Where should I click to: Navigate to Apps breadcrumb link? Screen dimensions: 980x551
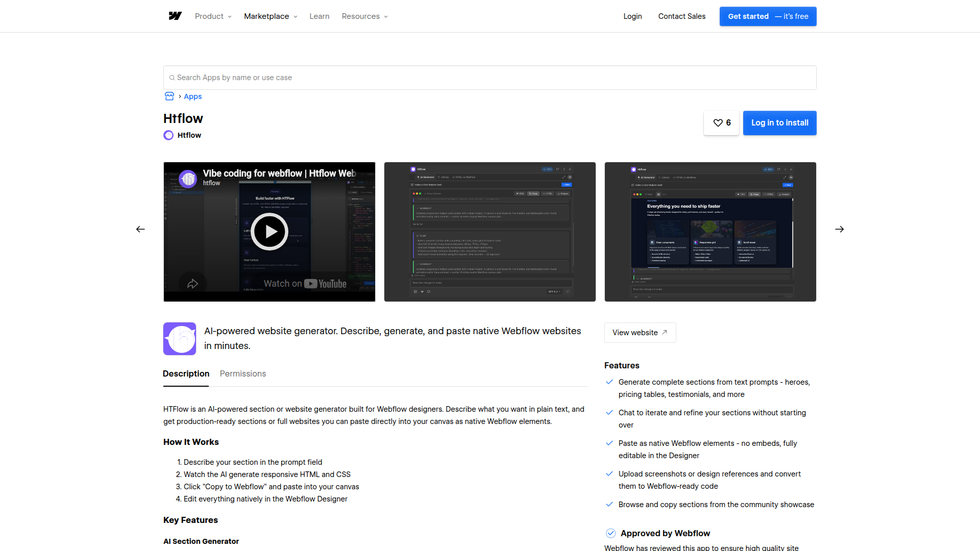tap(193, 96)
